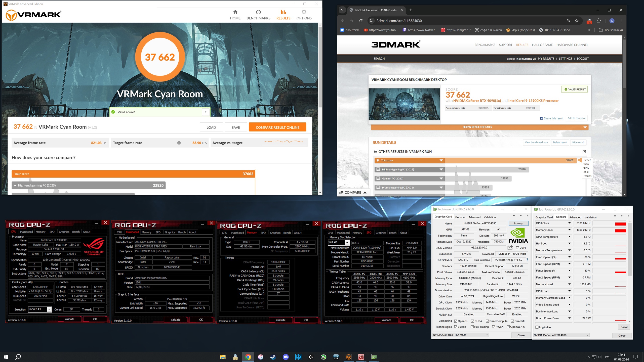Image resolution: width=644 pixels, height=362 pixels.
Task: Click the GPU-Z Sensors list scrollbar
Action: pyautogui.click(x=629, y=249)
